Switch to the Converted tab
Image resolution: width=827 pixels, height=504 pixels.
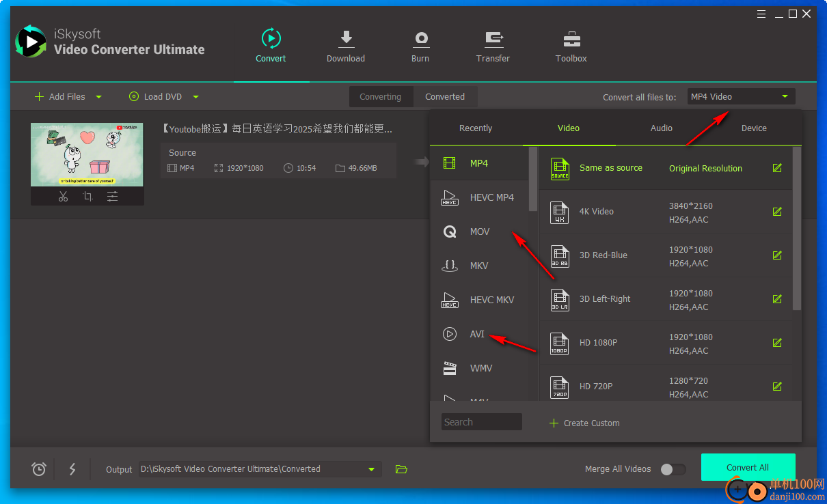(x=445, y=97)
